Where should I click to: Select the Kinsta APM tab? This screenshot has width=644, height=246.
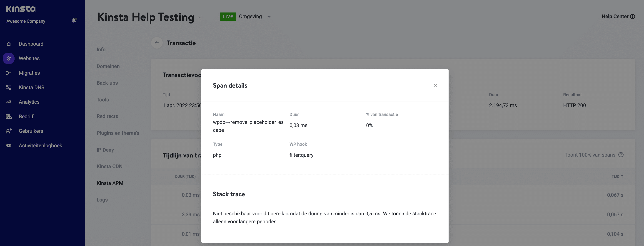click(110, 183)
